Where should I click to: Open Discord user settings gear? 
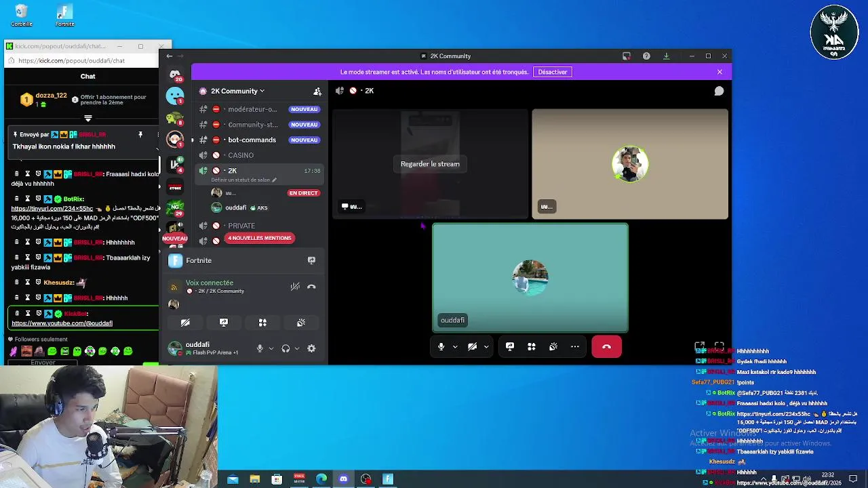pos(311,348)
